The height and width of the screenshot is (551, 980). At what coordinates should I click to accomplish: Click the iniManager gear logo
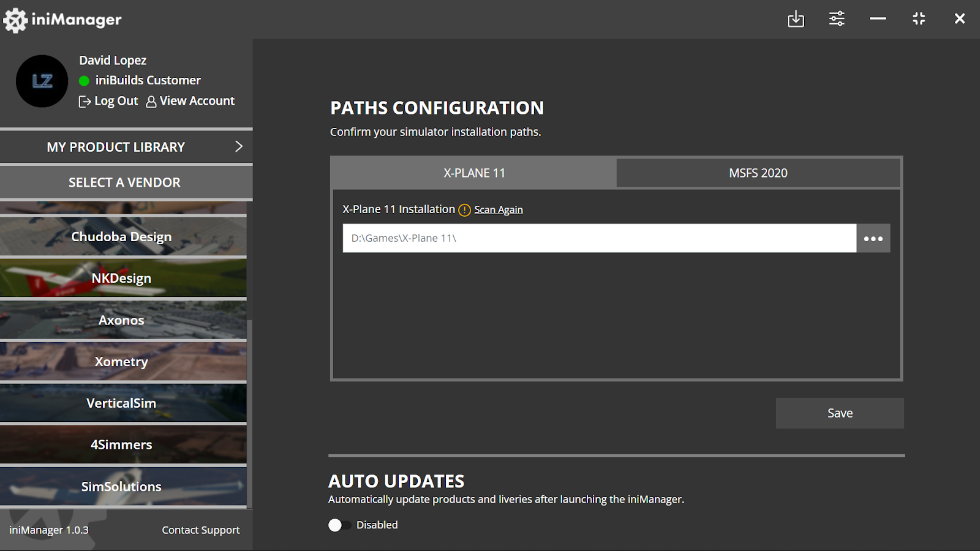(15, 20)
